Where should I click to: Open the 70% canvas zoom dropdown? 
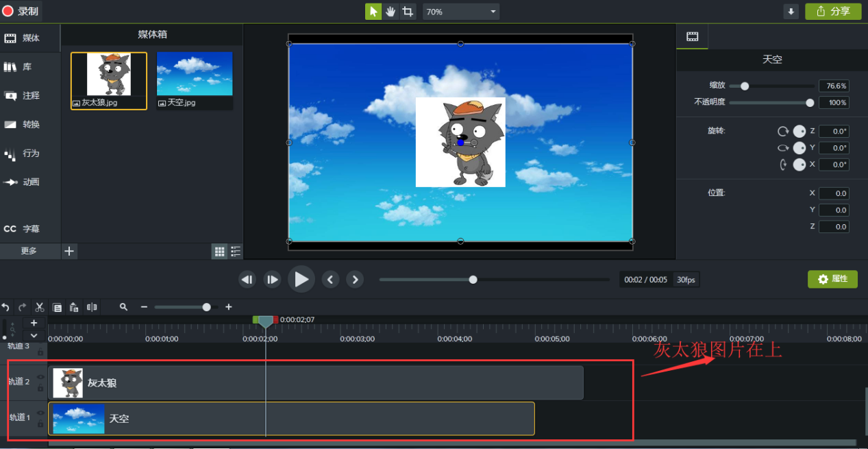(460, 12)
